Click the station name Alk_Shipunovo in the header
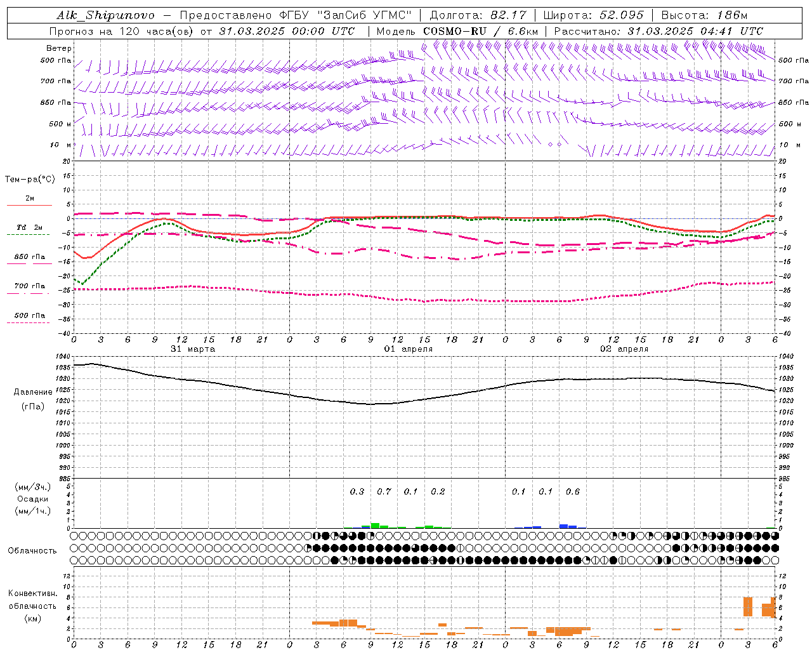The height and width of the screenshot is (650, 812). (x=105, y=15)
